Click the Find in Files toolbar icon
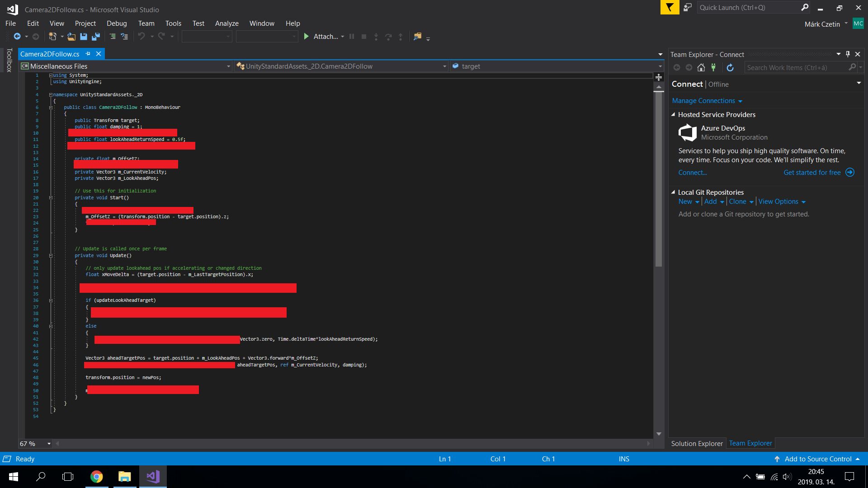The image size is (868, 488). pyautogui.click(x=417, y=37)
